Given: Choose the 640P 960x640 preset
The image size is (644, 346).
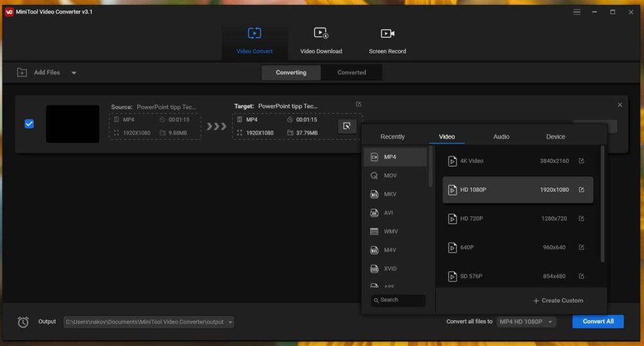Looking at the screenshot, I should 518,247.
